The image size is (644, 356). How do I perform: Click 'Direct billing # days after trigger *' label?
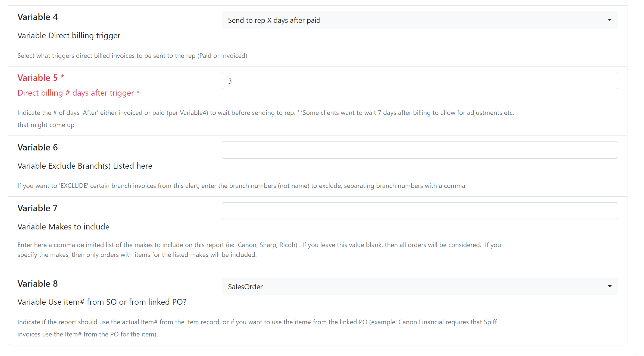point(79,93)
